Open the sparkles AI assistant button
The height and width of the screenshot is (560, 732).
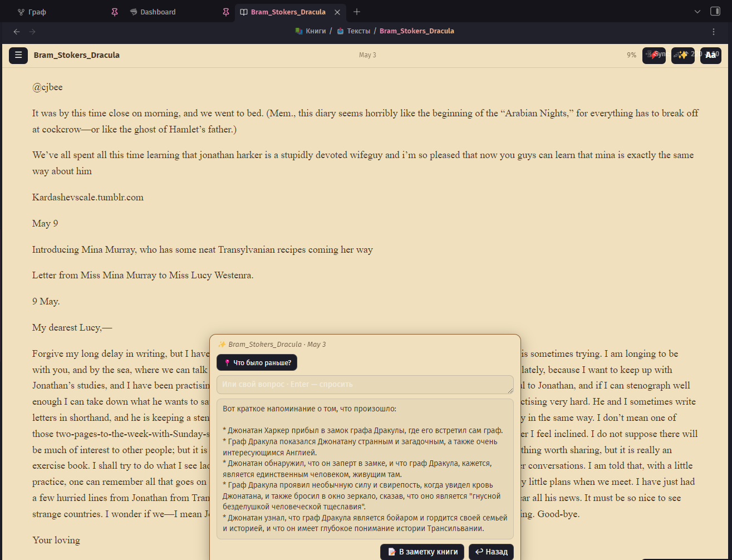(683, 55)
